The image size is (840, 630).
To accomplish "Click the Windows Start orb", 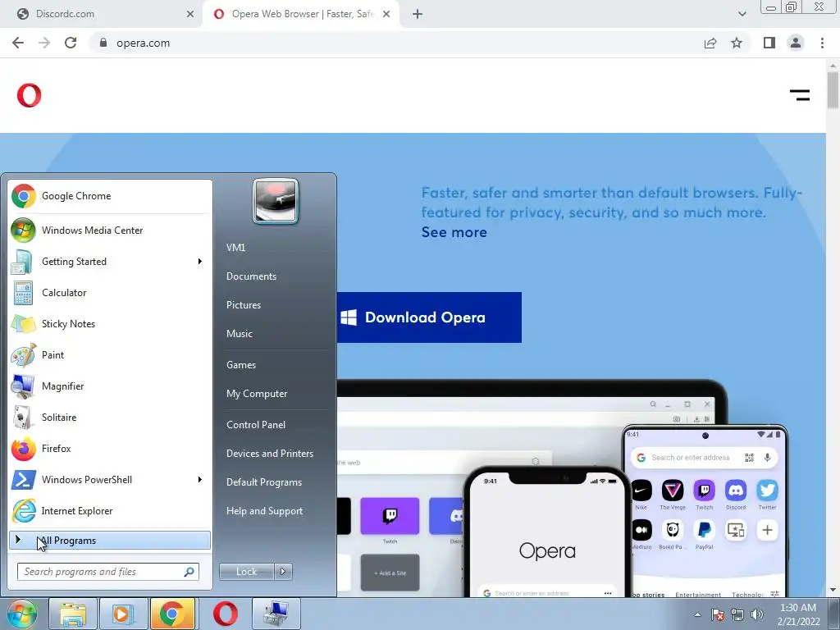I will pyautogui.click(x=21, y=614).
